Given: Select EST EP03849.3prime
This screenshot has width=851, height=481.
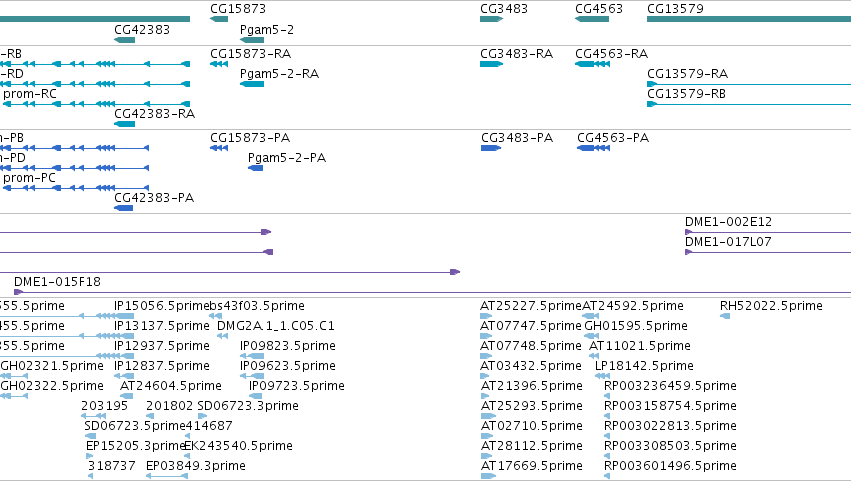Looking at the screenshot, I should [195, 467].
